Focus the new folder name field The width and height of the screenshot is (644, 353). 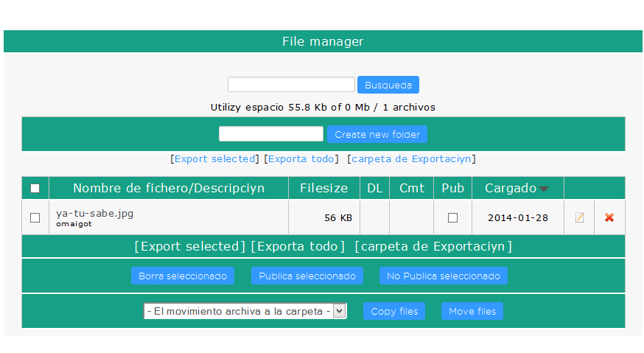pos(270,134)
